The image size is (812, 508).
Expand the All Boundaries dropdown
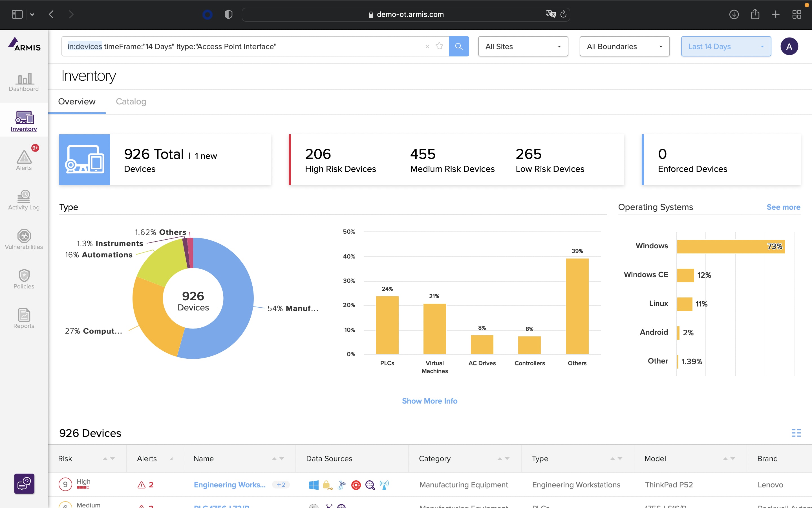pyautogui.click(x=625, y=46)
